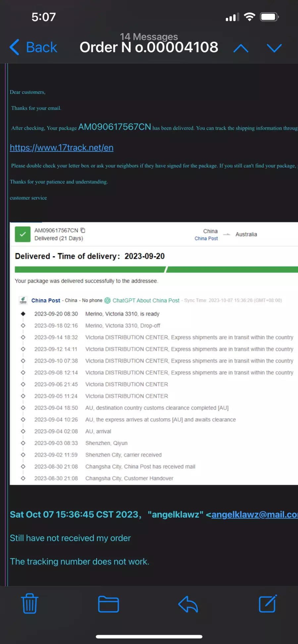Open the angelklawz@mail email address link
Image resolution: width=298 pixels, height=644 pixels.
254,514
